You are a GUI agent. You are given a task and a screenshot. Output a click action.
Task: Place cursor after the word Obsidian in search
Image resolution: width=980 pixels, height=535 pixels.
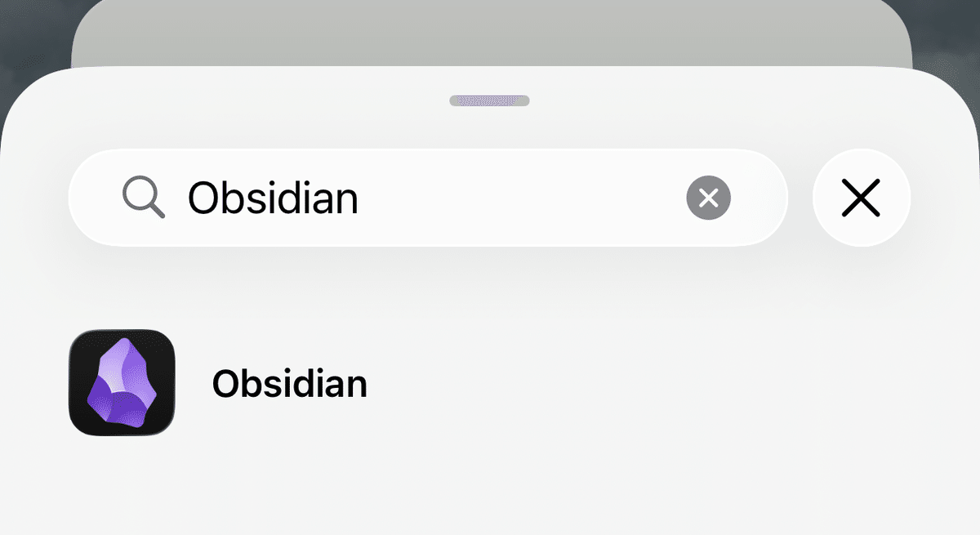(360, 198)
